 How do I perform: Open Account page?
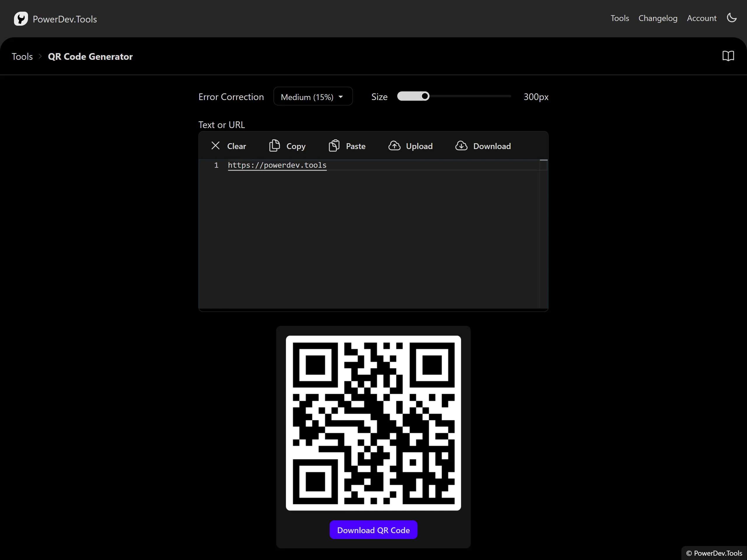(701, 18)
